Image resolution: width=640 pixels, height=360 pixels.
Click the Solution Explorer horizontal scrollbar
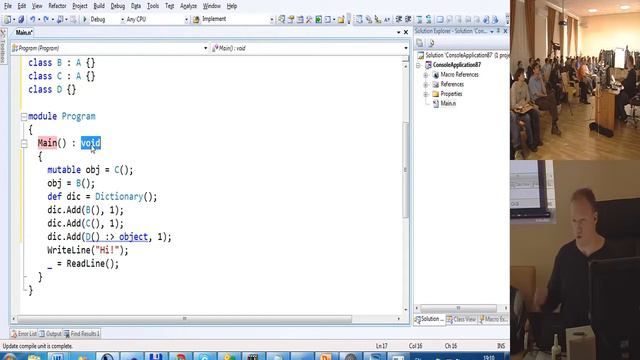tap(458, 308)
